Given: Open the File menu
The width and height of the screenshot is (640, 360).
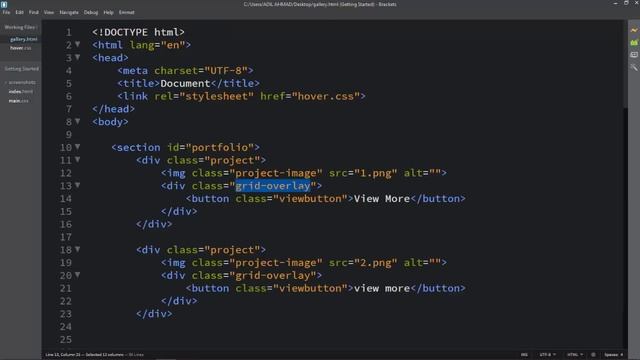Looking at the screenshot, I should click(x=6, y=12).
